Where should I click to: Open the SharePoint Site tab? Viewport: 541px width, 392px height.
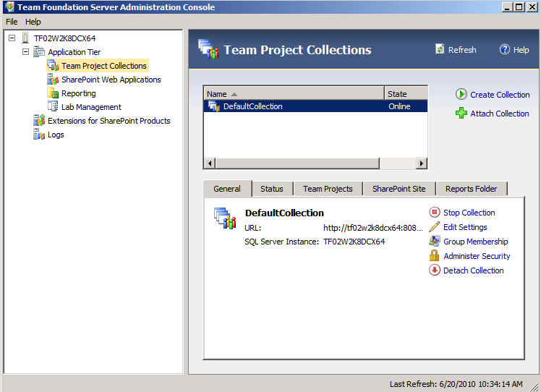pyautogui.click(x=399, y=189)
